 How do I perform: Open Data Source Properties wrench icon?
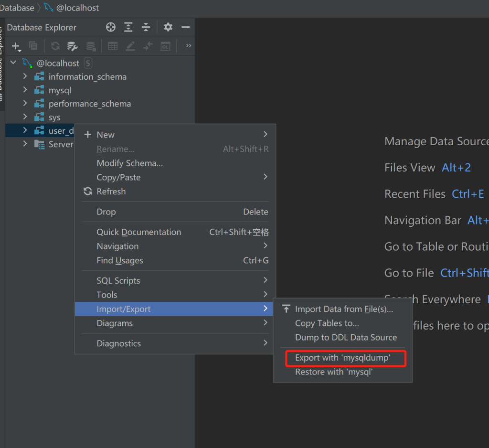point(72,46)
